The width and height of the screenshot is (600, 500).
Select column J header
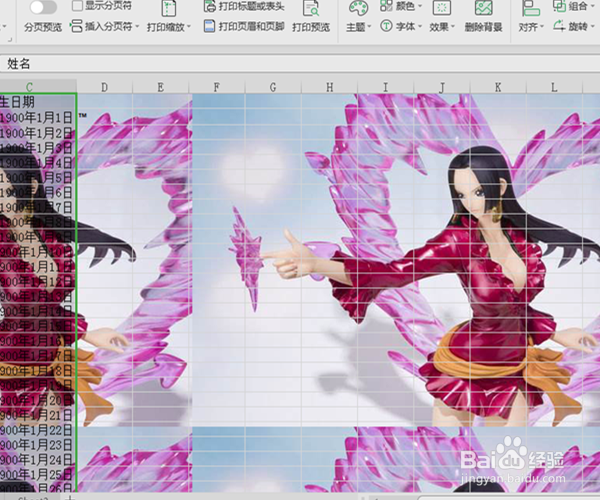coord(442,87)
